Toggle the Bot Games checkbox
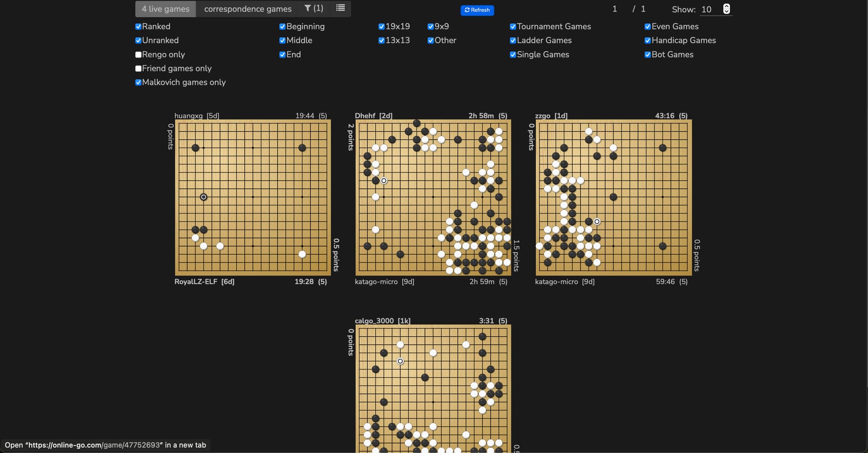This screenshot has height=453, width=868. point(647,55)
